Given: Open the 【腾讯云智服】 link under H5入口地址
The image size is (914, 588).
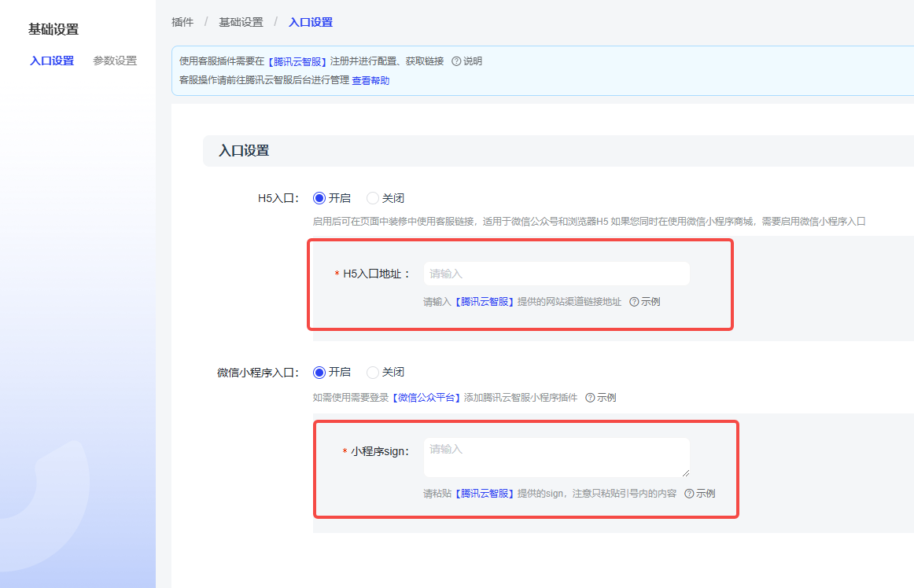Looking at the screenshot, I should point(485,302).
